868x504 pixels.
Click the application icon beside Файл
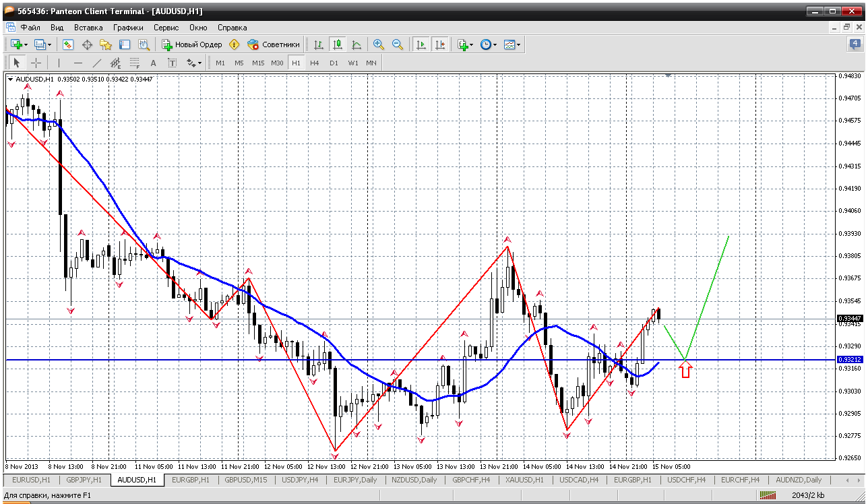pos(10,28)
